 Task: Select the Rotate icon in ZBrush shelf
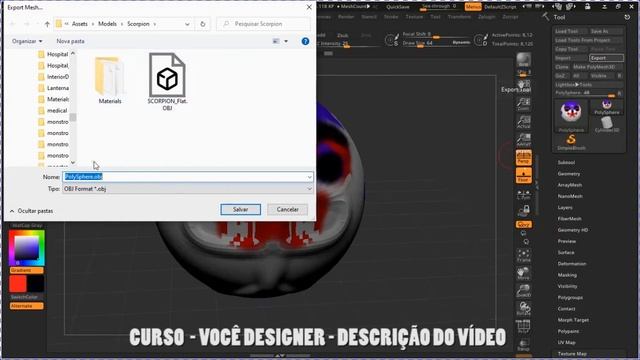pyautogui.click(x=523, y=309)
